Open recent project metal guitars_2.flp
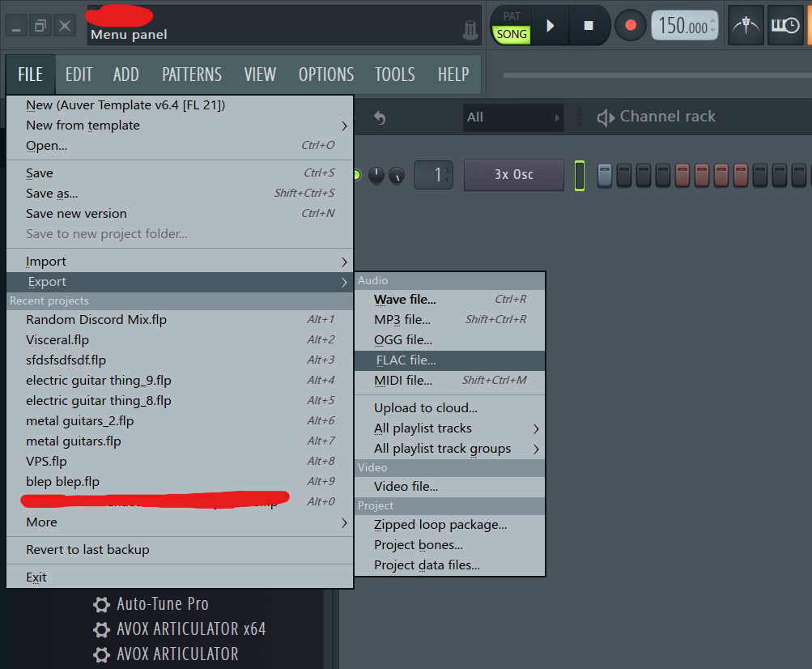The image size is (812, 669). [x=181, y=421]
